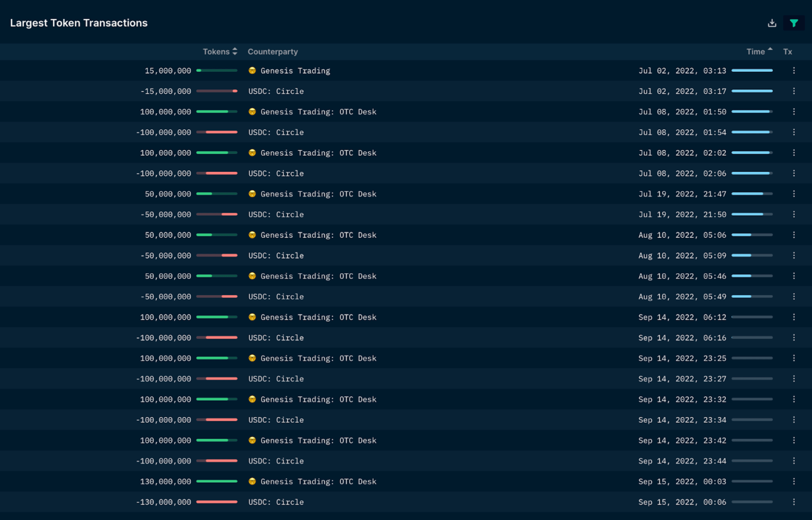Select -50,000,000 amount at Jul 19, 21:50
812x520 pixels.
coord(165,214)
